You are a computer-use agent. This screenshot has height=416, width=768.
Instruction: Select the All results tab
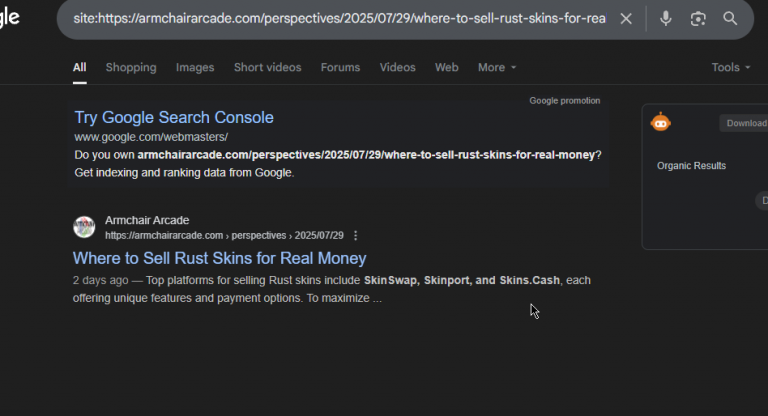pyautogui.click(x=79, y=68)
